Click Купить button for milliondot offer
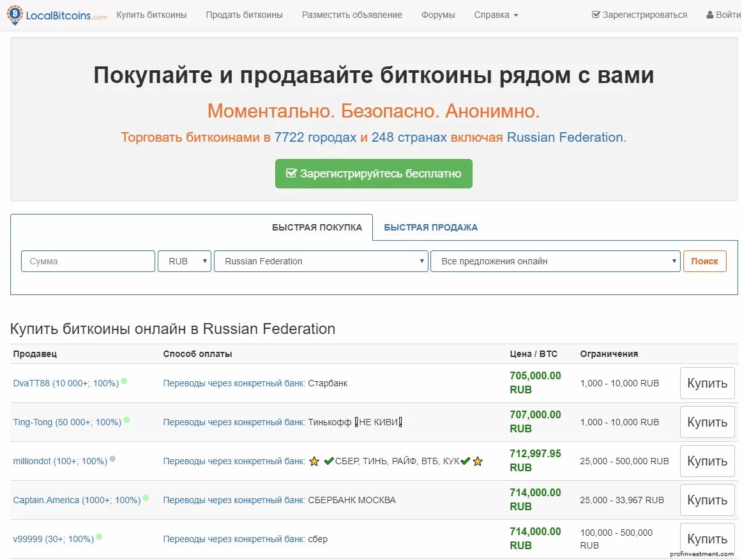This screenshot has width=742, height=560. click(707, 460)
